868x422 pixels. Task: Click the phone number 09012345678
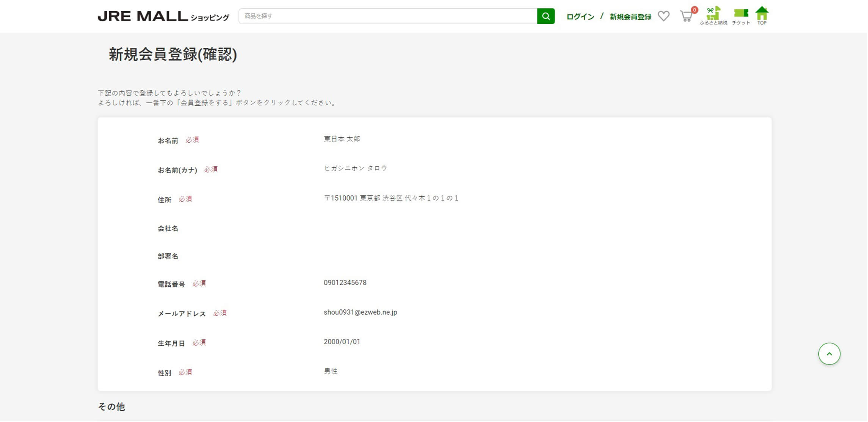(x=345, y=283)
